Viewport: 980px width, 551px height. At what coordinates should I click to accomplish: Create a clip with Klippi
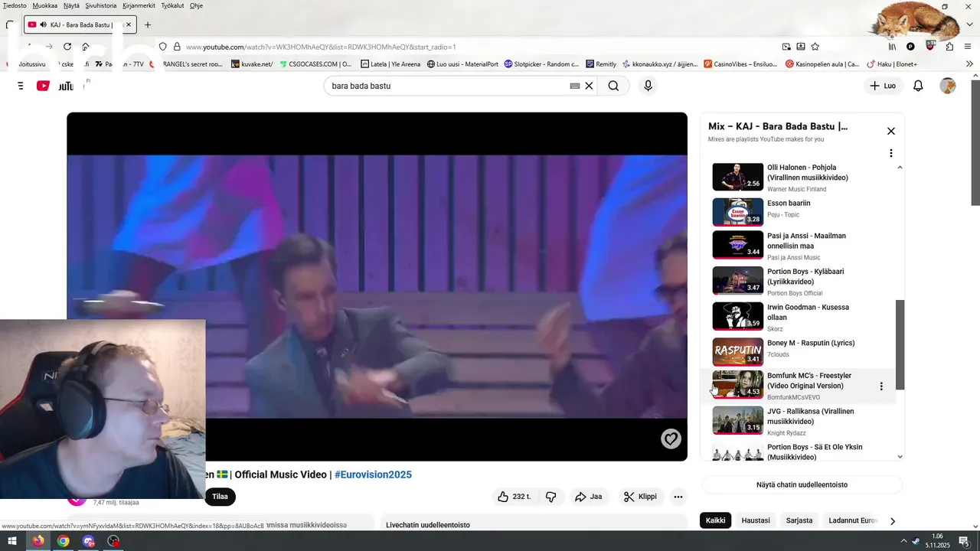(640, 497)
